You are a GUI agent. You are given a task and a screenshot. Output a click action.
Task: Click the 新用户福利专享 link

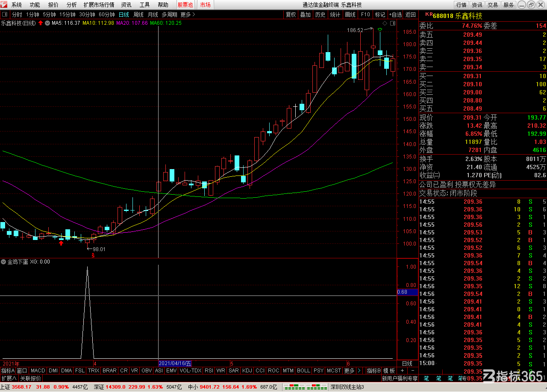point(400,378)
